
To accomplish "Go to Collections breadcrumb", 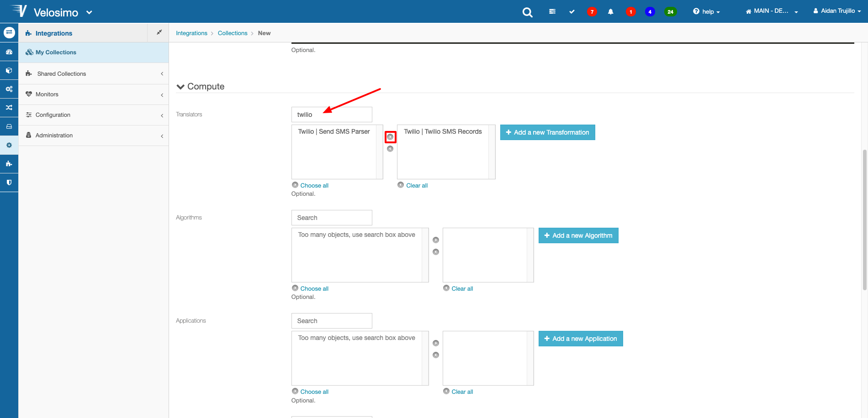I will (x=233, y=33).
